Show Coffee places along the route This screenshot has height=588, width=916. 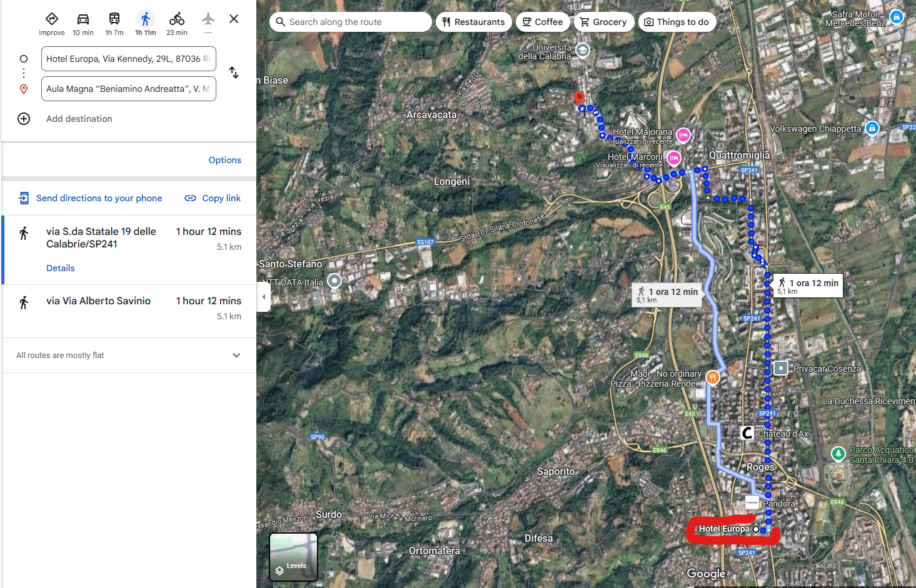(x=542, y=22)
